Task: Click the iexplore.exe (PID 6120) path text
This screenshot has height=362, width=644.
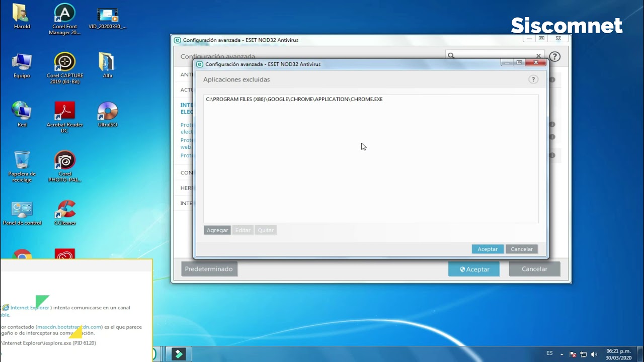Action: click(x=49, y=343)
